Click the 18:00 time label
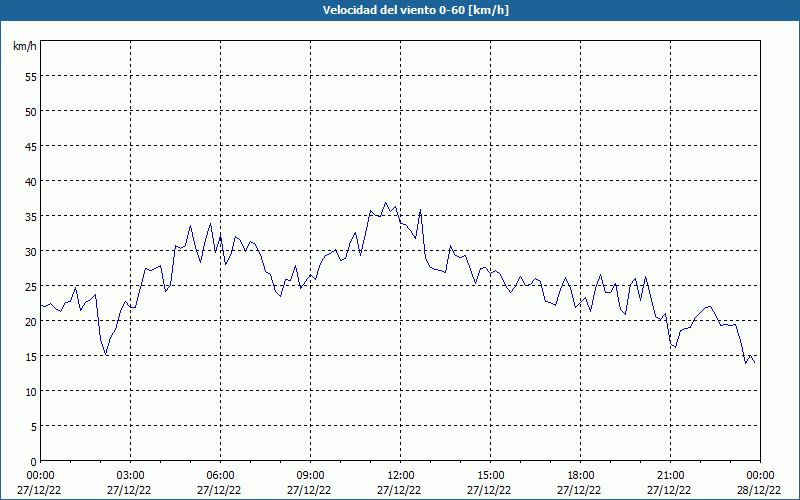800x500 pixels. coord(581,476)
